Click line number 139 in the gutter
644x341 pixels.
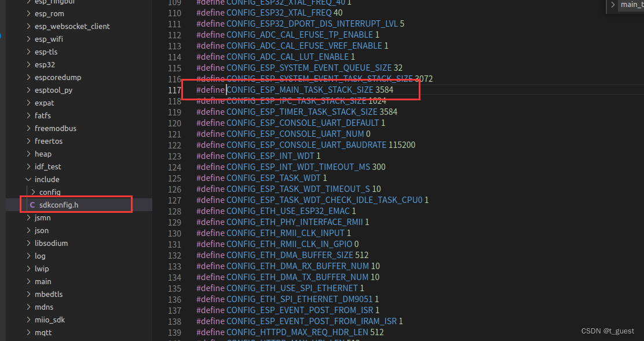[x=174, y=332]
